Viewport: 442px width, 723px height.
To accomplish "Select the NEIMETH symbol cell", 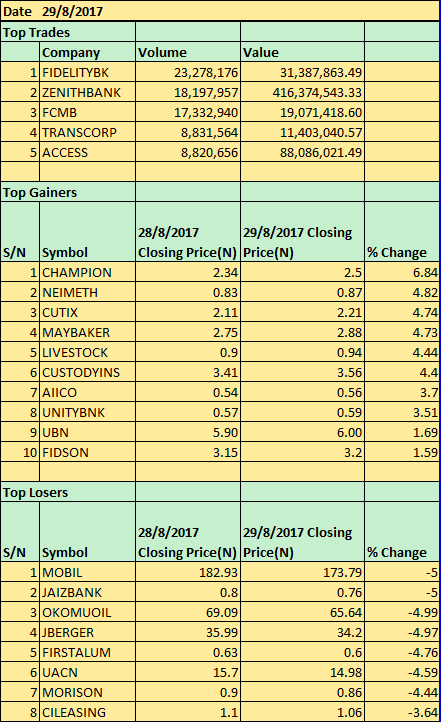I will (x=88, y=292).
